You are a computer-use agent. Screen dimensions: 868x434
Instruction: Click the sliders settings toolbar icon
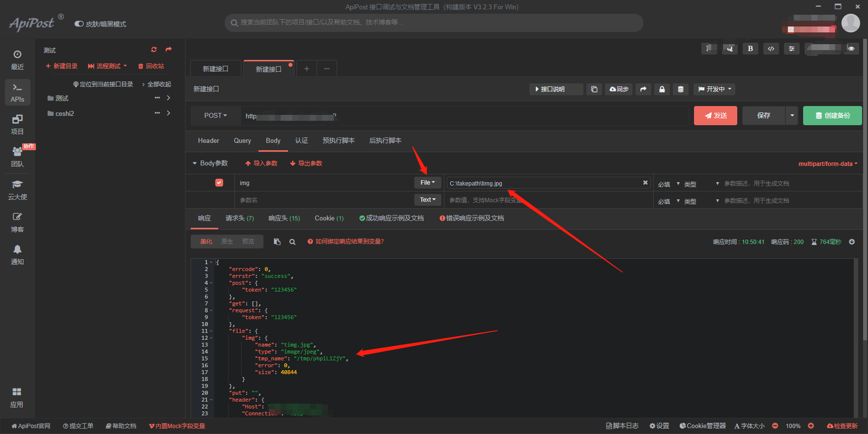pos(791,48)
